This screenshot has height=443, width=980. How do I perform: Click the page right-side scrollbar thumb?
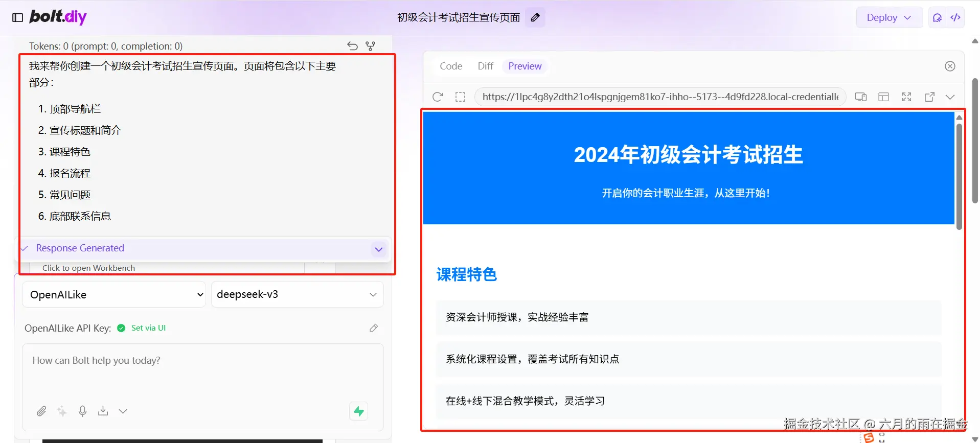(975, 141)
